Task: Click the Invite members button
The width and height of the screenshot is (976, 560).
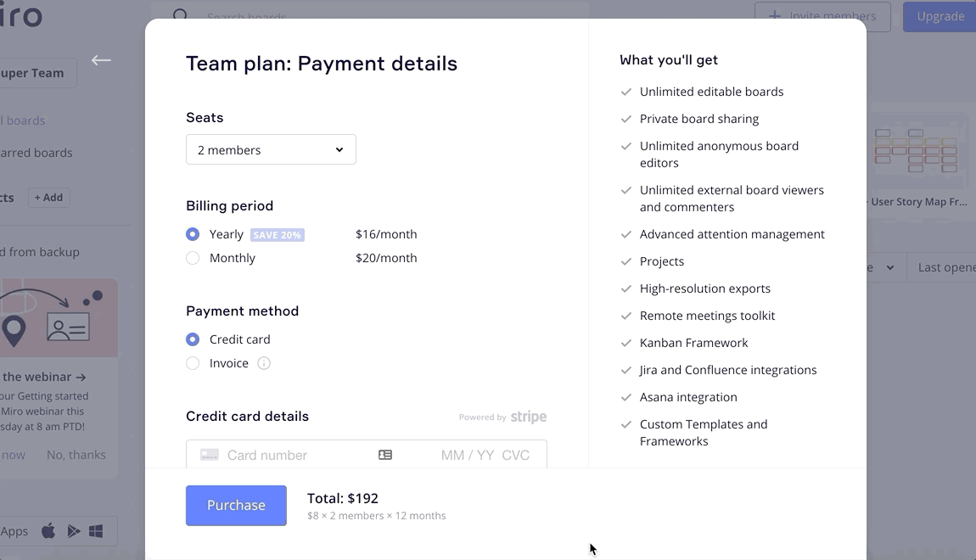Action: tap(822, 16)
